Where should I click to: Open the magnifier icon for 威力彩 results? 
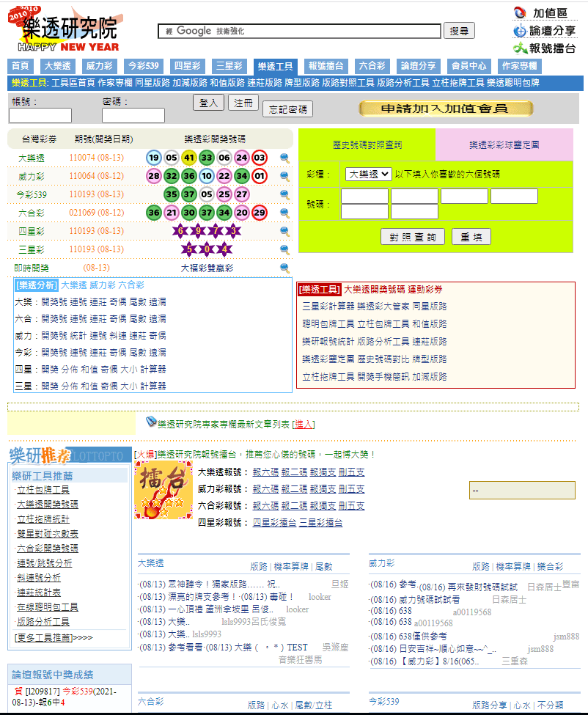[284, 177]
